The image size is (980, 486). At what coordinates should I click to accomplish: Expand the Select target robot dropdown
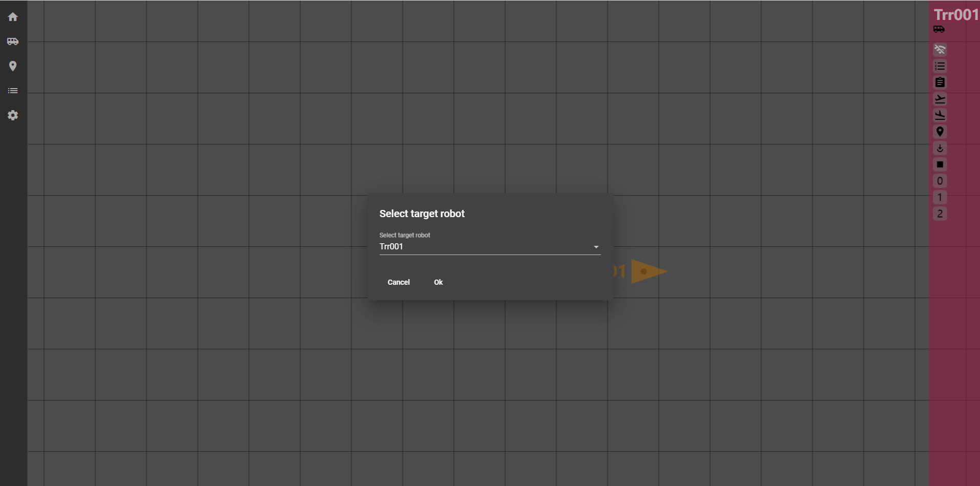point(490,247)
